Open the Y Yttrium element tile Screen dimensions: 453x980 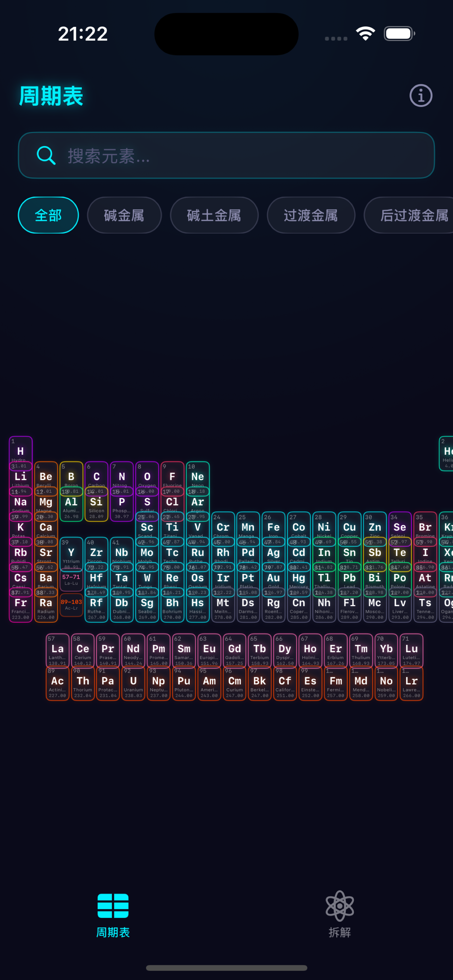71,555
